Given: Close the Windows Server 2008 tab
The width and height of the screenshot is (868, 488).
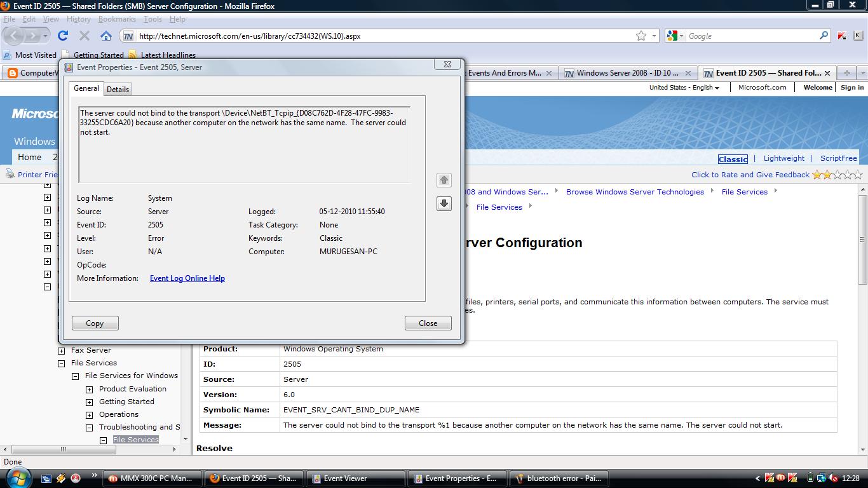Looking at the screenshot, I should coord(687,73).
